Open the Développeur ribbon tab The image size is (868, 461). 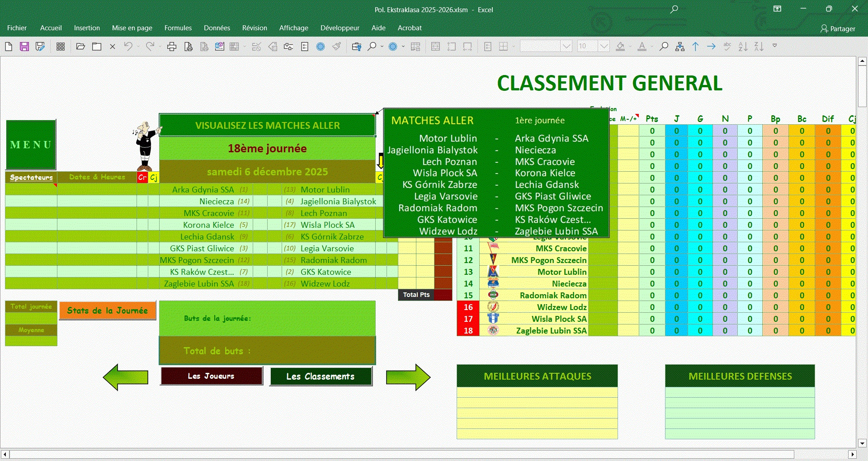point(340,28)
